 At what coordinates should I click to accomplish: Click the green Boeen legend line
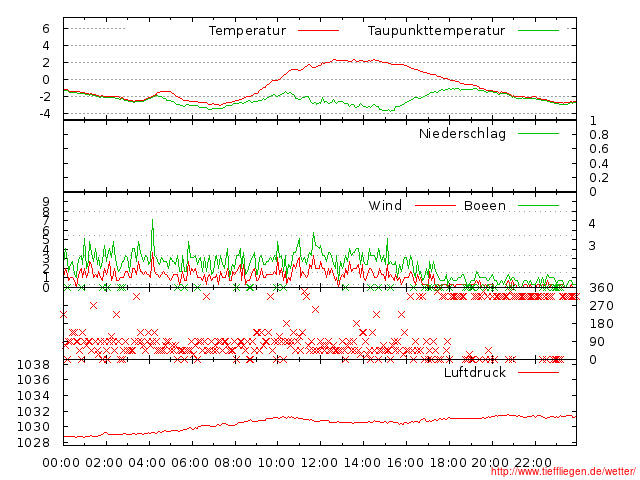point(538,205)
